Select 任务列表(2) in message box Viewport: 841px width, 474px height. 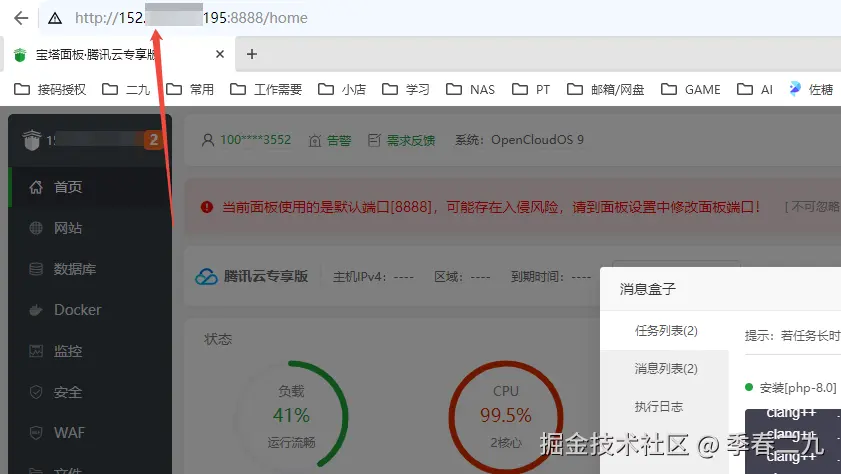tap(666, 331)
